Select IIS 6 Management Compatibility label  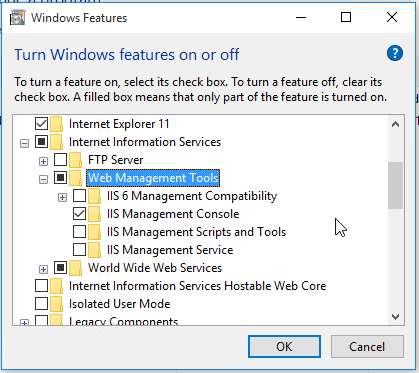192,196
